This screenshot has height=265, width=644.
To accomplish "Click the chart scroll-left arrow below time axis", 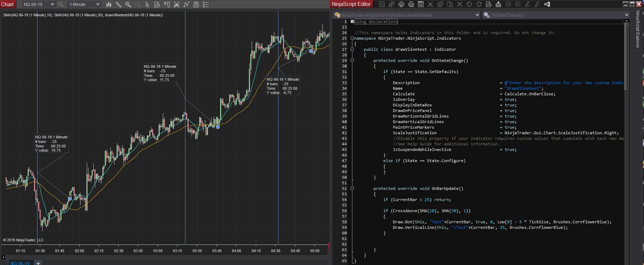I will 3,257.
